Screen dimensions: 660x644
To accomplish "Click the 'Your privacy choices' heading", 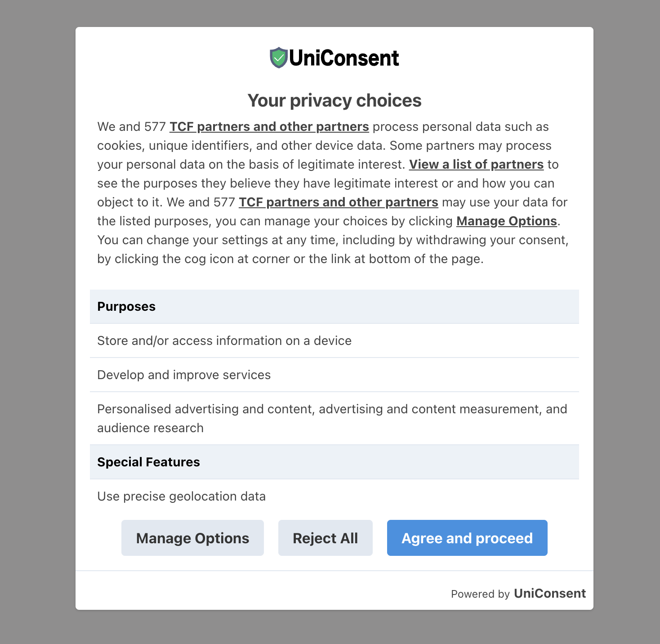I will (334, 101).
